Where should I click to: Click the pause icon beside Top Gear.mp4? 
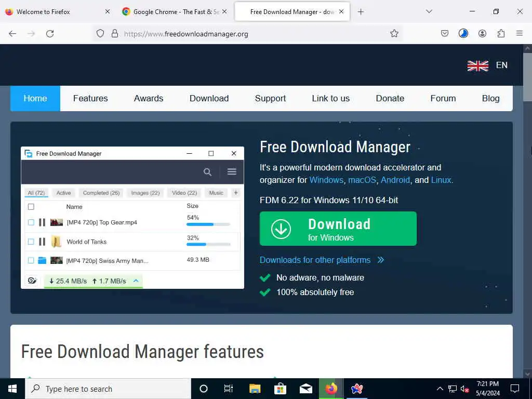click(42, 222)
